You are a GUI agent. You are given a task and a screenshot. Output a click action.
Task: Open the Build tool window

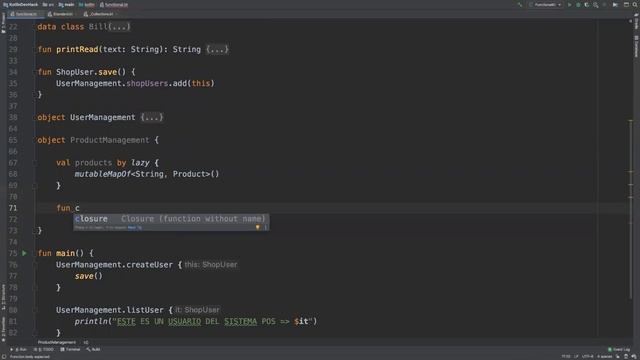(x=93, y=349)
